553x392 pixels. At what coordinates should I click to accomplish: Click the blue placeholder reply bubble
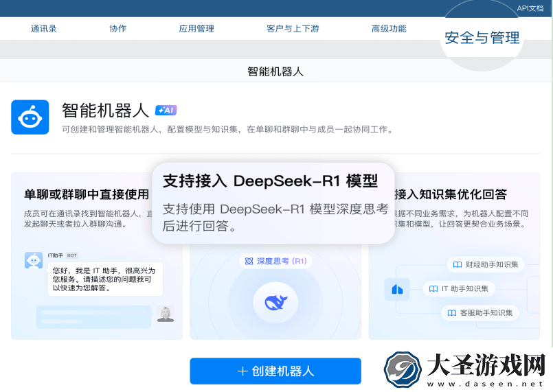(94, 316)
